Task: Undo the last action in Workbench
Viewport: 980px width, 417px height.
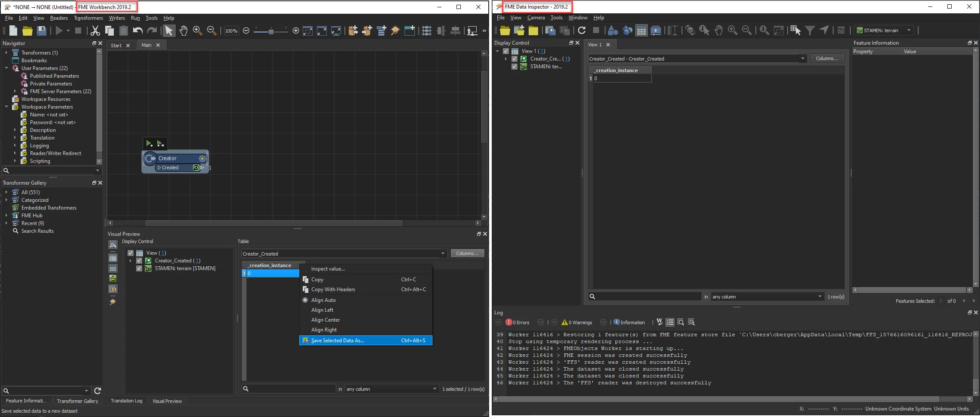Action: (x=138, y=30)
